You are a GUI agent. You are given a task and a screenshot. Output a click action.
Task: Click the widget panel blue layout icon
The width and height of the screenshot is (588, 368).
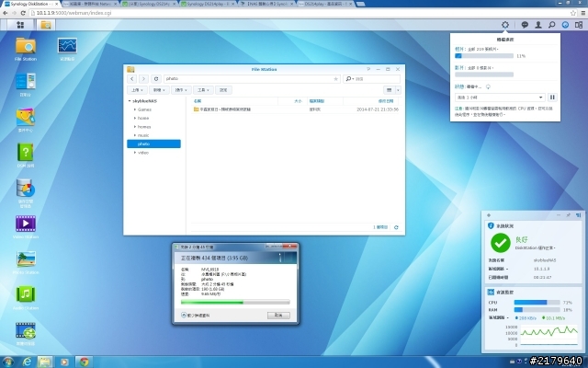tap(578, 215)
